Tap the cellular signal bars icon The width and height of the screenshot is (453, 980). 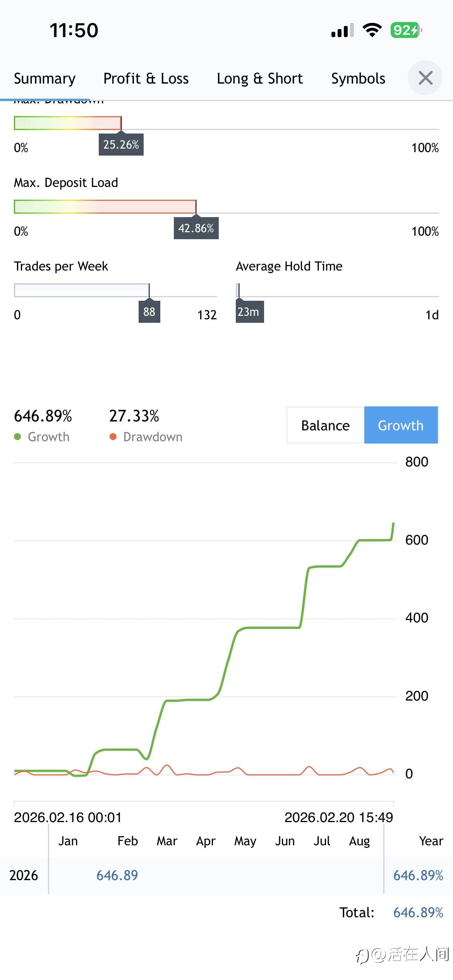coord(342,30)
